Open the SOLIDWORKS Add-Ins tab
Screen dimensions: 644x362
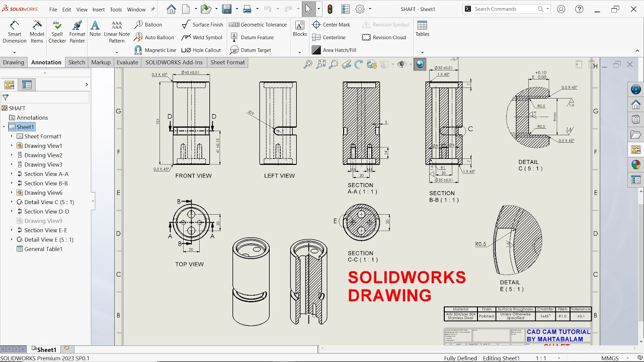pos(174,62)
